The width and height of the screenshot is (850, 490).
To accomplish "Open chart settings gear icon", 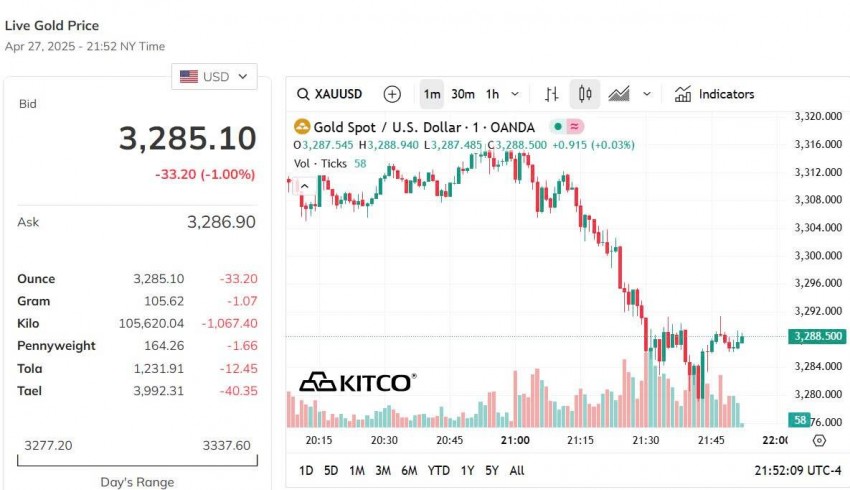I will click(820, 440).
